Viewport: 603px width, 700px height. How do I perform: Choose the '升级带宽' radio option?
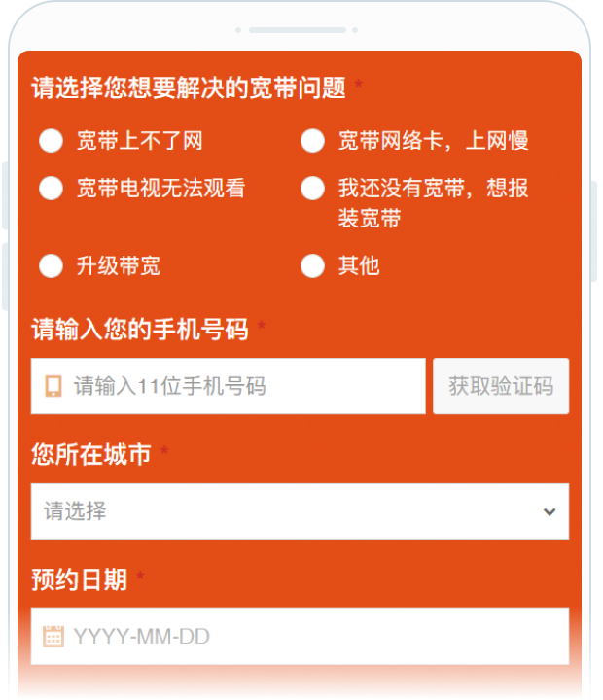tap(51, 265)
